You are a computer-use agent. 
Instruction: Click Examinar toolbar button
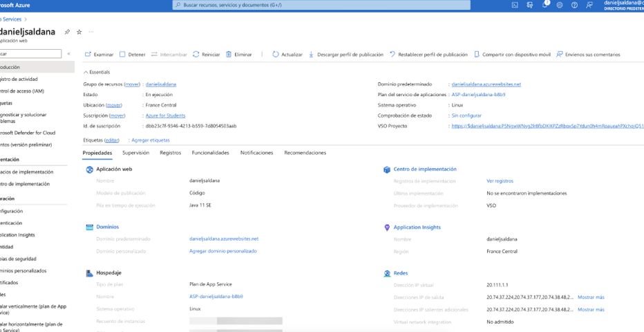(99, 55)
